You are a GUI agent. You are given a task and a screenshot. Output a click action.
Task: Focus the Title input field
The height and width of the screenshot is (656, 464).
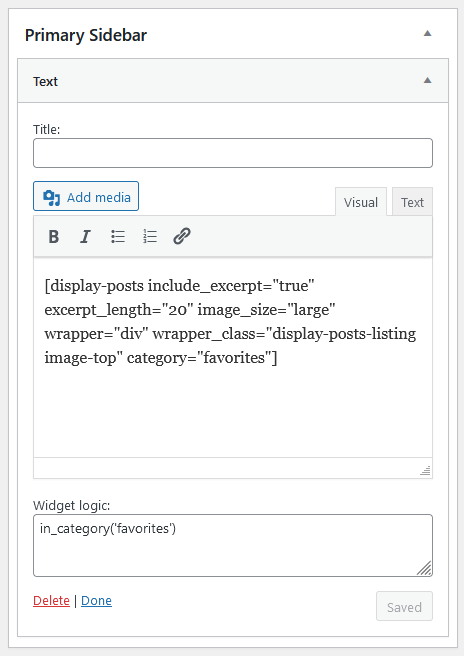[x=233, y=153]
